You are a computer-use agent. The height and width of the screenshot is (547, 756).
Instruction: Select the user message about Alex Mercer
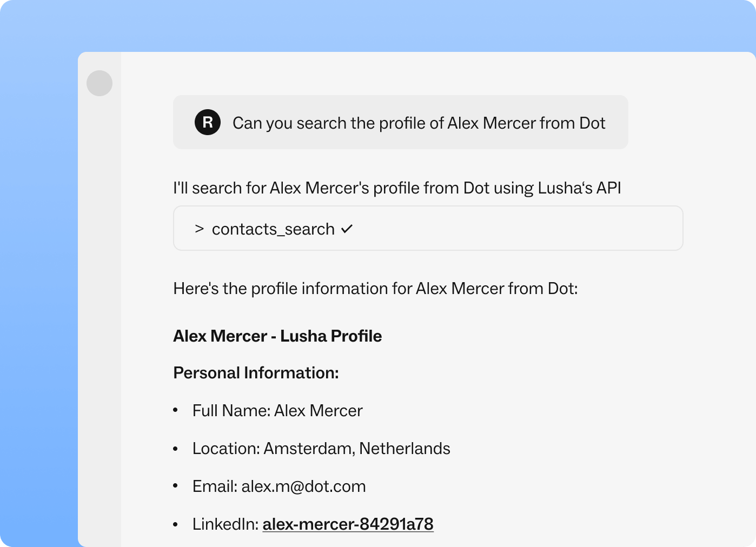click(419, 123)
